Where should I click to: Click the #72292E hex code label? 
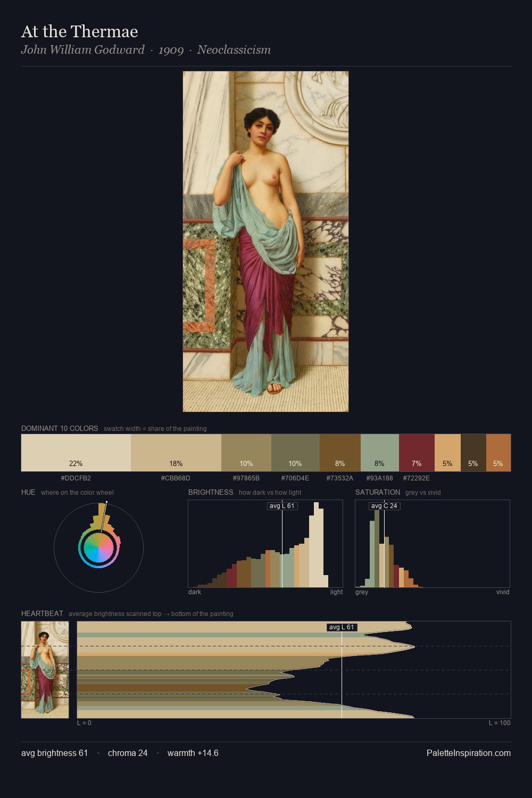417,478
